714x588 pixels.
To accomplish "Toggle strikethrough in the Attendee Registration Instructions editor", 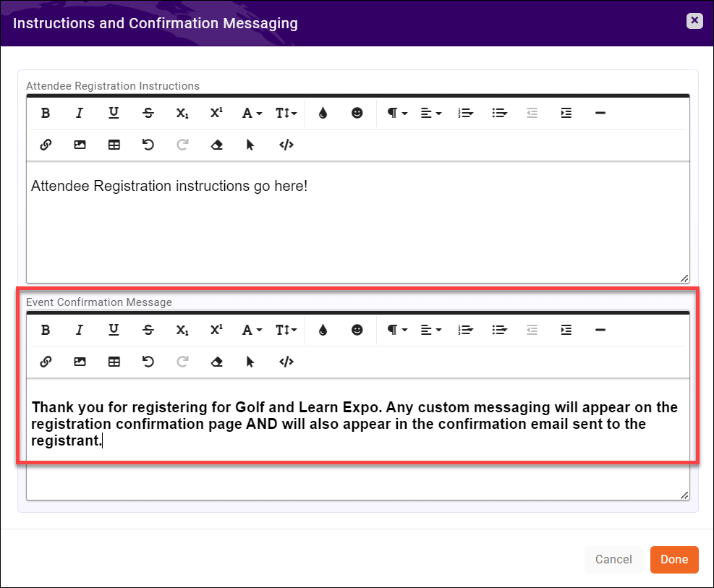I will [x=148, y=113].
